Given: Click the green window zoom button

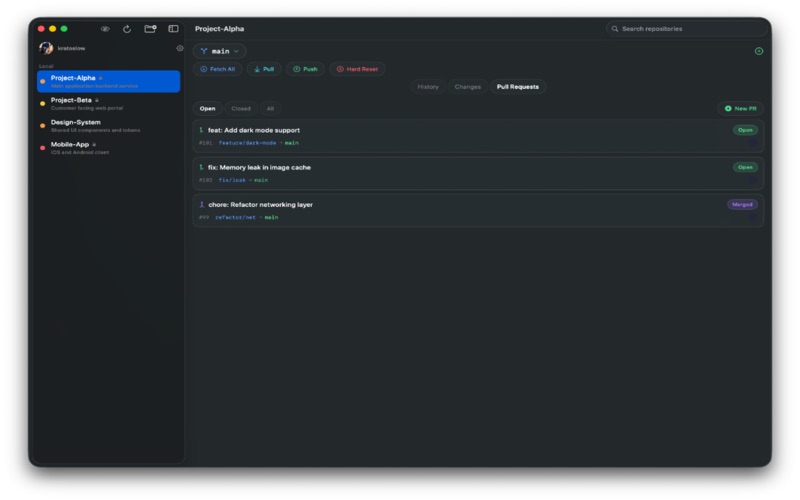Looking at the screenshot, I should point(64,29).
